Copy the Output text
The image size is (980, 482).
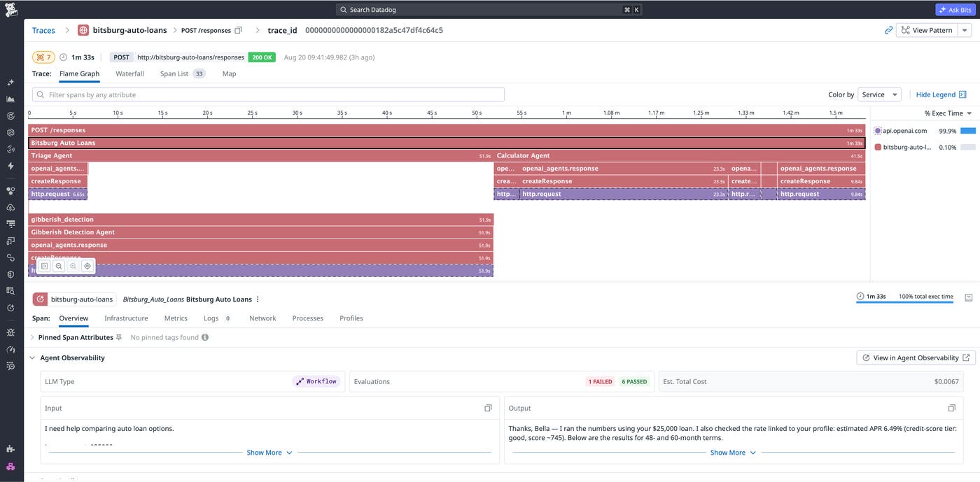[x=951, y=408]
